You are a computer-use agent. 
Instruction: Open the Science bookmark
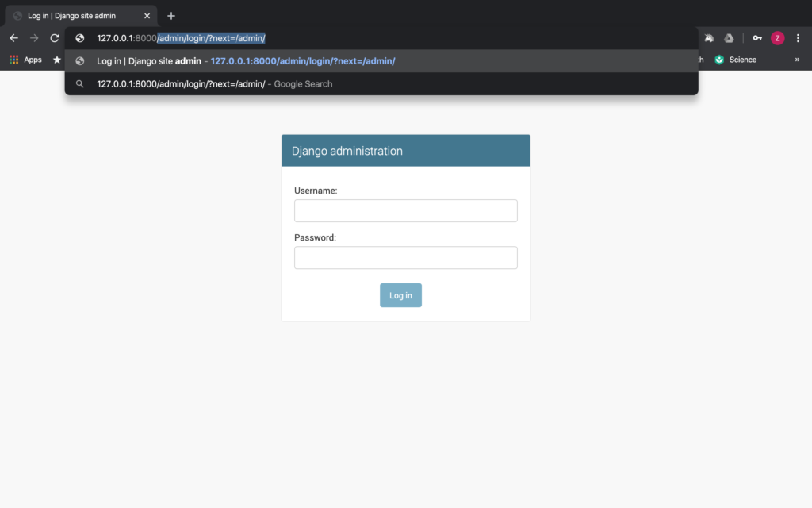click(x=736, y=60)
